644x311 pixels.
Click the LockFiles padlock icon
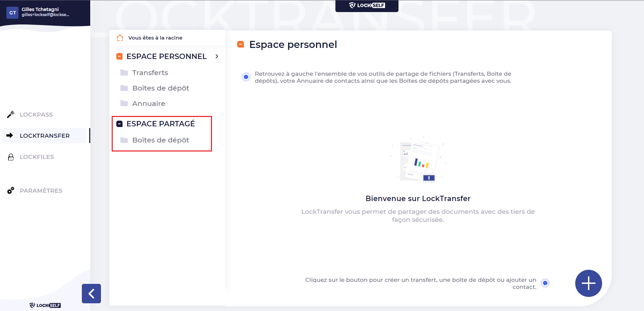point(11,157)
